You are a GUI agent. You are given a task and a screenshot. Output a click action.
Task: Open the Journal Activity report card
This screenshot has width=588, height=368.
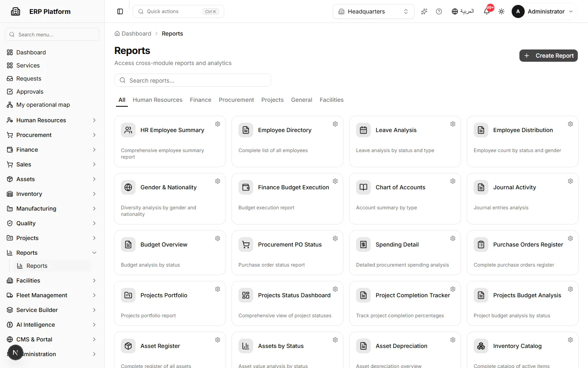[523, 199]
